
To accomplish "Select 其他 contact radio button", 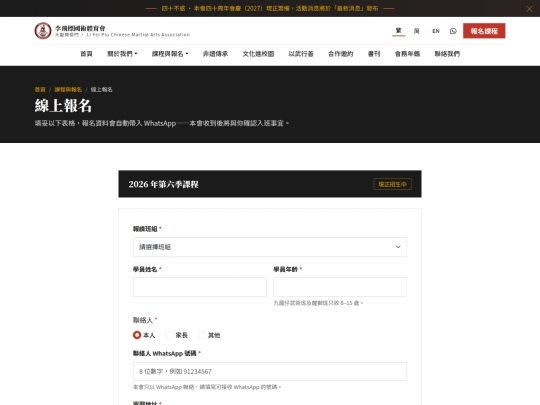I will click(202, 335).
